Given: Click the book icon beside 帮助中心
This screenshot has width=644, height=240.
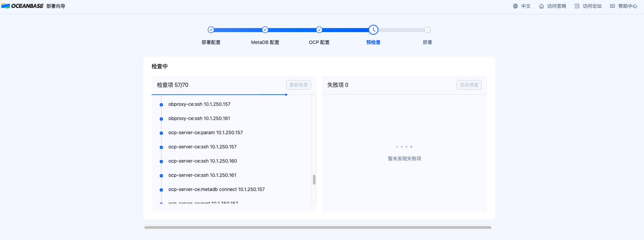Looking at the screenshot, I should 613,6.
